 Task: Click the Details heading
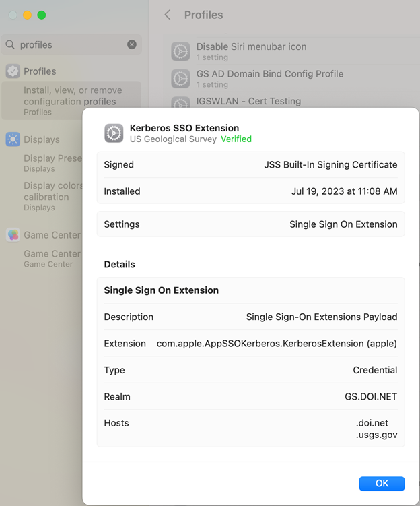[x=119, y=264]
